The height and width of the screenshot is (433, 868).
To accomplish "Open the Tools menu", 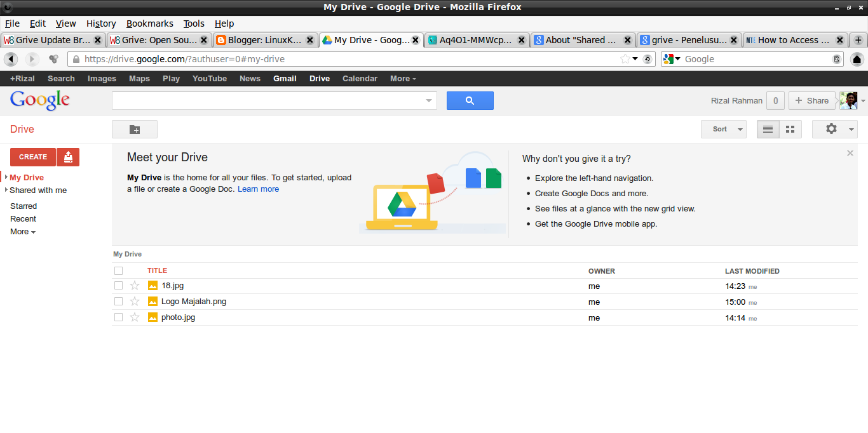I will 194,23.
